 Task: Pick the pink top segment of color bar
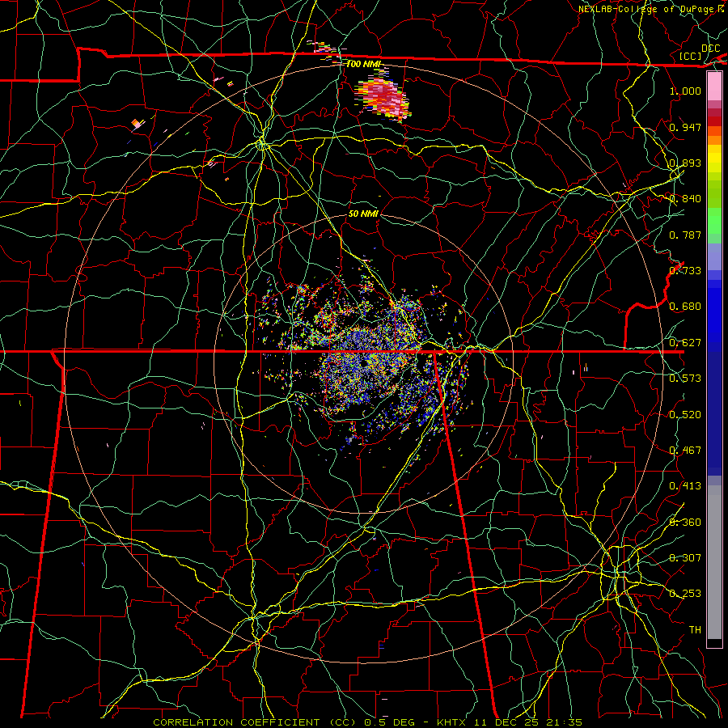(714, 86)
